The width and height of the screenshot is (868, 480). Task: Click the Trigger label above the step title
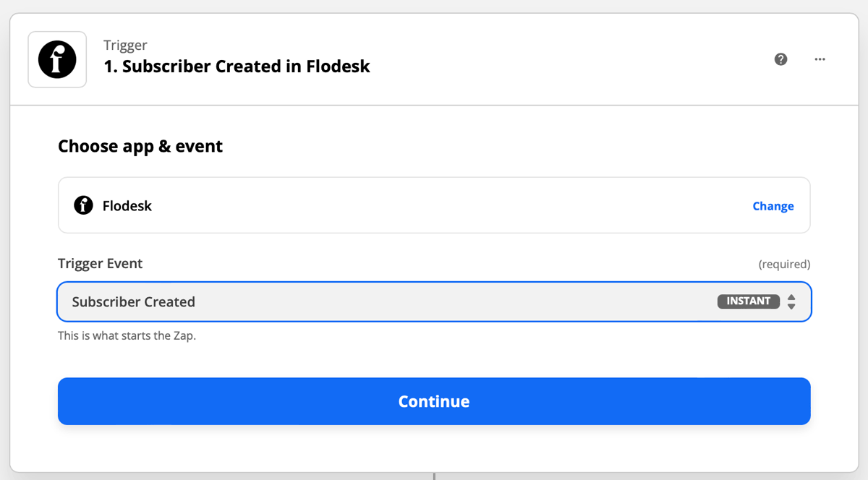125,46
